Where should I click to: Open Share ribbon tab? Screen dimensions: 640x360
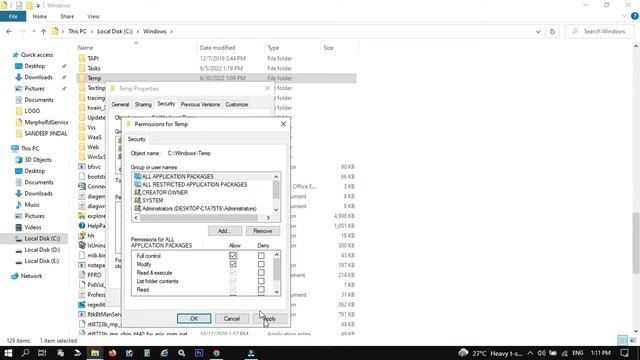click(x=67, y=16)
